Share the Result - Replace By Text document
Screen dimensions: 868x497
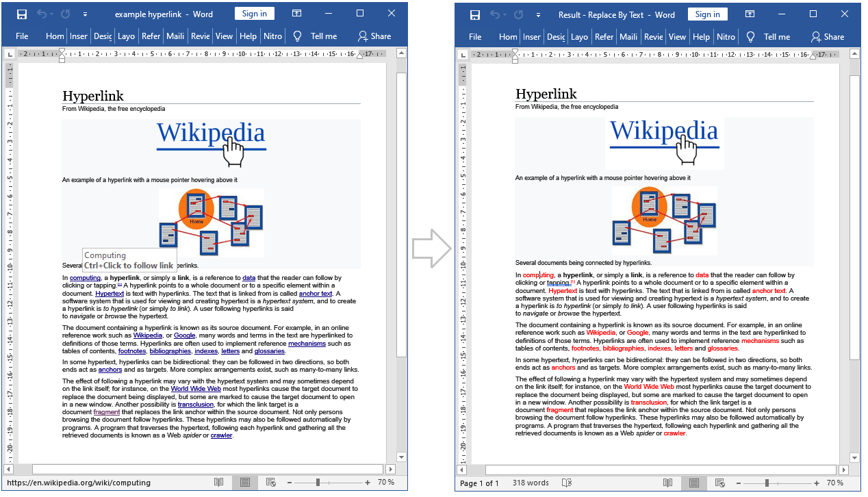[827, 36]
